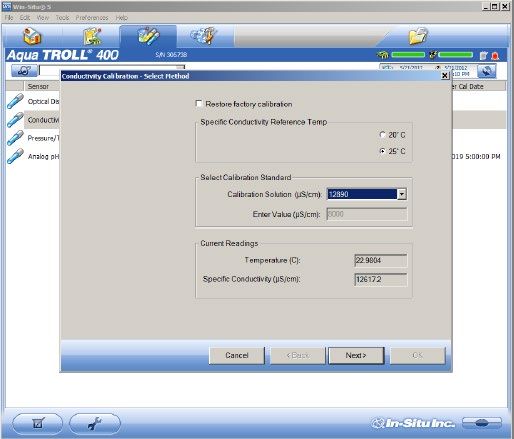This screenshot has width=514, height=439.
Task: Maximize the Win-Situ 5 window
Action: 495,6
